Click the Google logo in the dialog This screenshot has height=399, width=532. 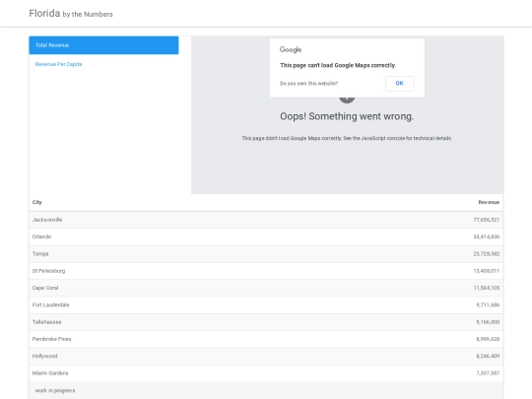[291, 49]
